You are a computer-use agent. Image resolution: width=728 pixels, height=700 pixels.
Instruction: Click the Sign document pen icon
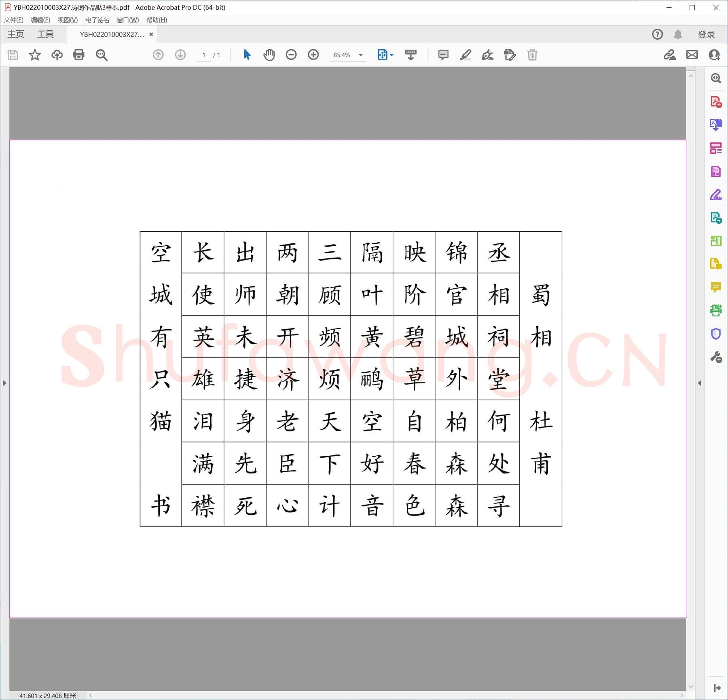pyautogui.click(x=488, y=55)
